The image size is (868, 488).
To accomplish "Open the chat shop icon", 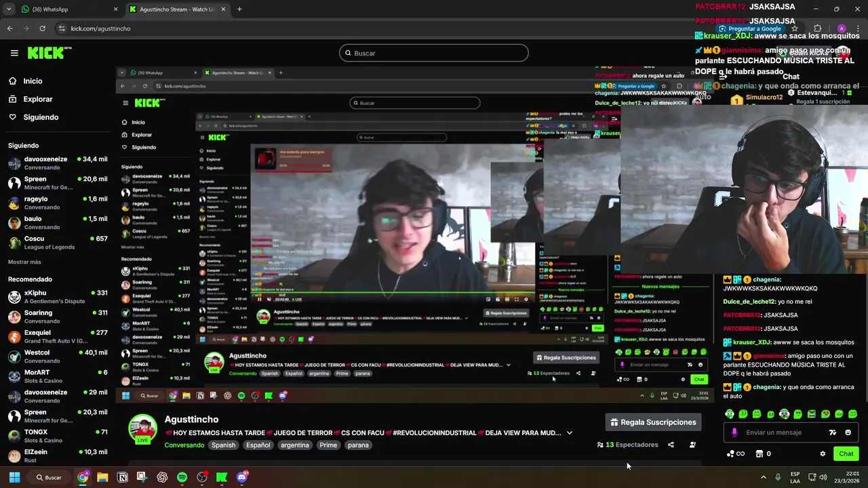I will [x=759, y=454].
